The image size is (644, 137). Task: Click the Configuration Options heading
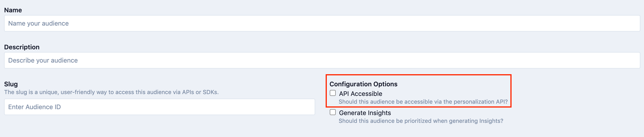pos(364,84)
